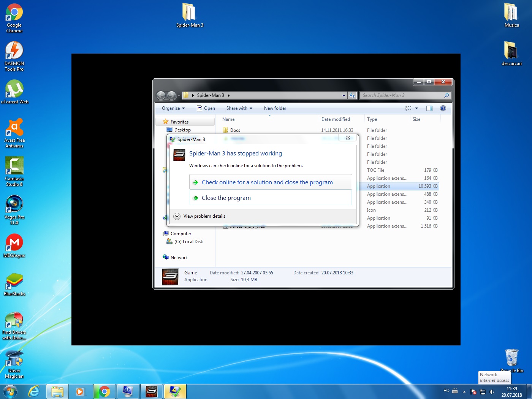Click Show desktop button at taskbar end
This screenshot has width=532, height=399.
pos(529,391)
